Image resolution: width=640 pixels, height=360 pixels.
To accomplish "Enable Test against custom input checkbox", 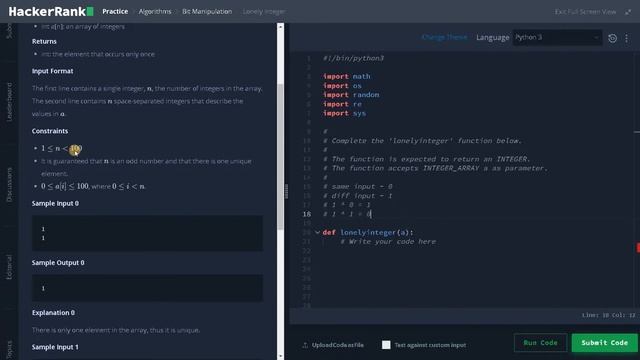I will pyautogui.click(x=386, y=345).
